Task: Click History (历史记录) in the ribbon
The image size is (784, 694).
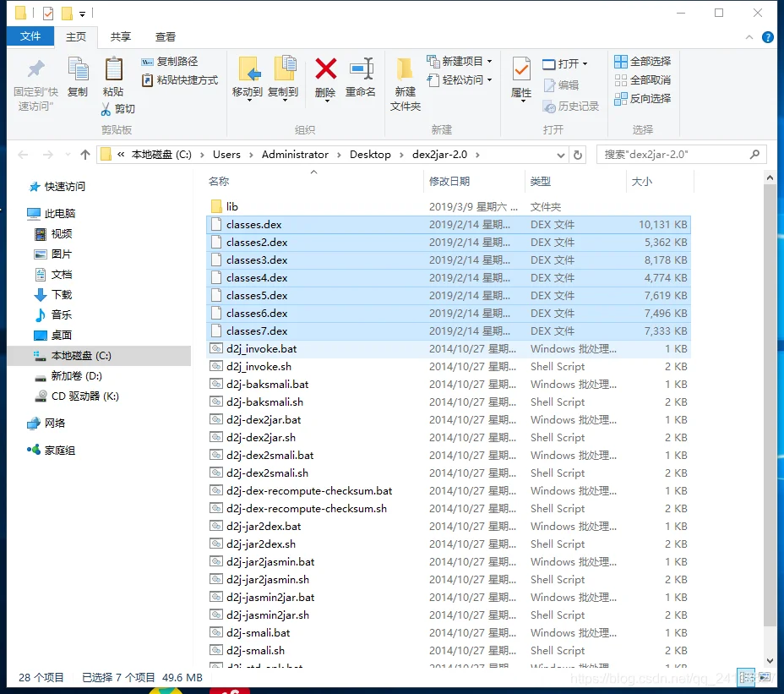Action: 570,106
